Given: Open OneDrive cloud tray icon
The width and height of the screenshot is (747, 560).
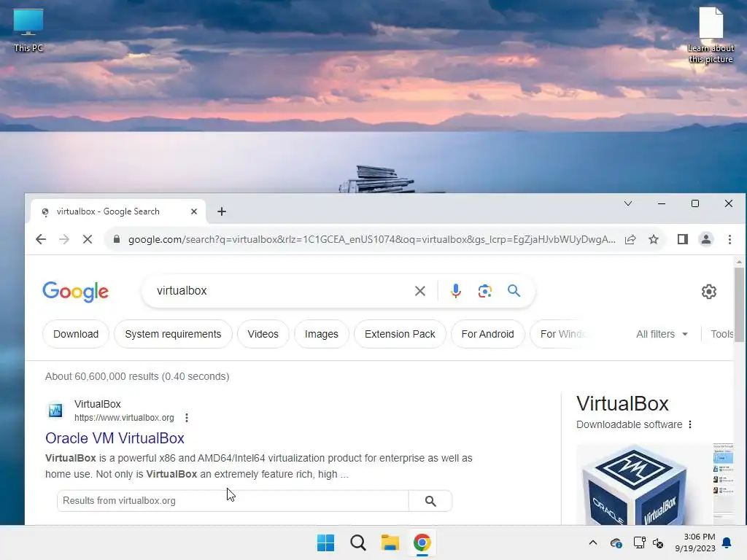Looking at the screenshot, I should point(616,542).
